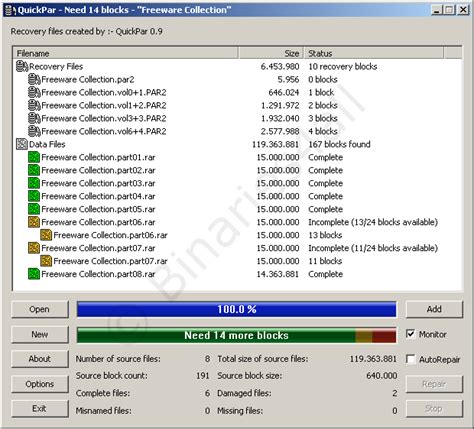Click the 4 blocks status cell
The image size is (474, 429).
(323, 131)
